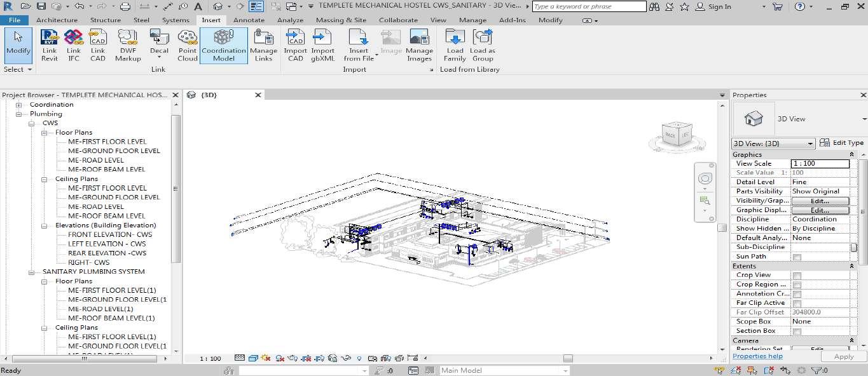Click Edit for Visibility/Graphics Overrides
The image size is (868, 376).
820,201
